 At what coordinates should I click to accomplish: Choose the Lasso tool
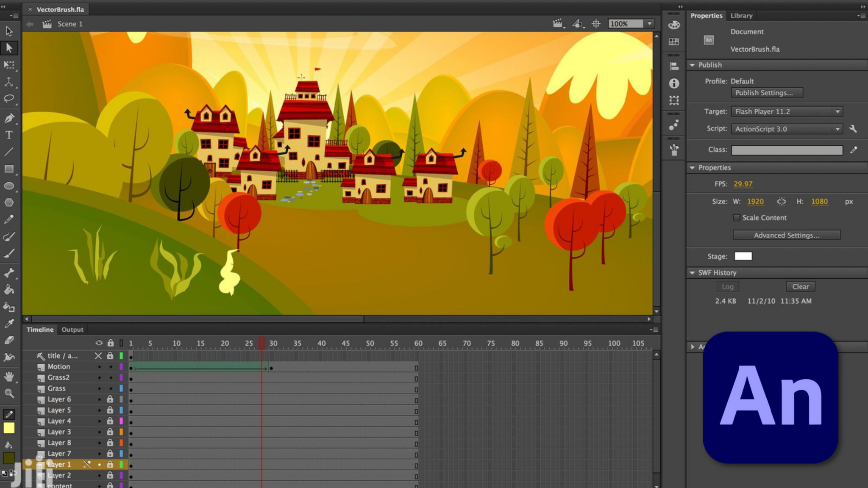[9, 98]
